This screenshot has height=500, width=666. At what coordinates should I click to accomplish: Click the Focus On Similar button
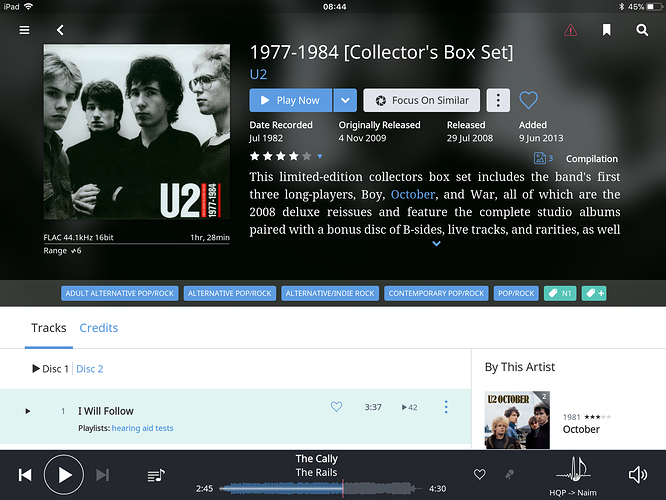coord(422,100)
